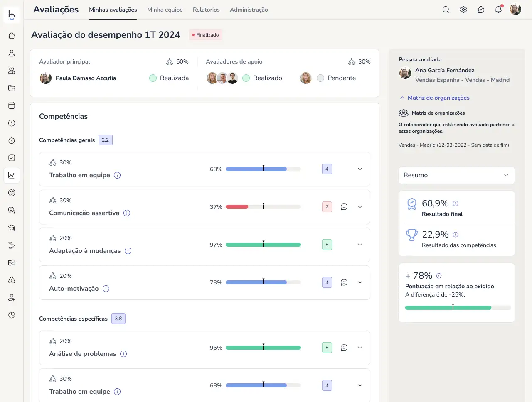Click the app logo at top left
Screen dimensions: 532x402
click(12, 15)
